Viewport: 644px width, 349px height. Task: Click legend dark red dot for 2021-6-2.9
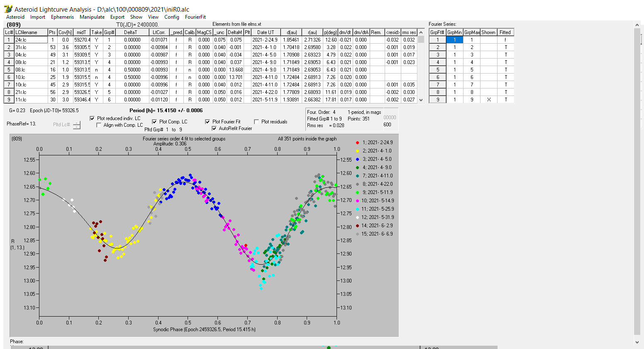(x=357, y=226)
